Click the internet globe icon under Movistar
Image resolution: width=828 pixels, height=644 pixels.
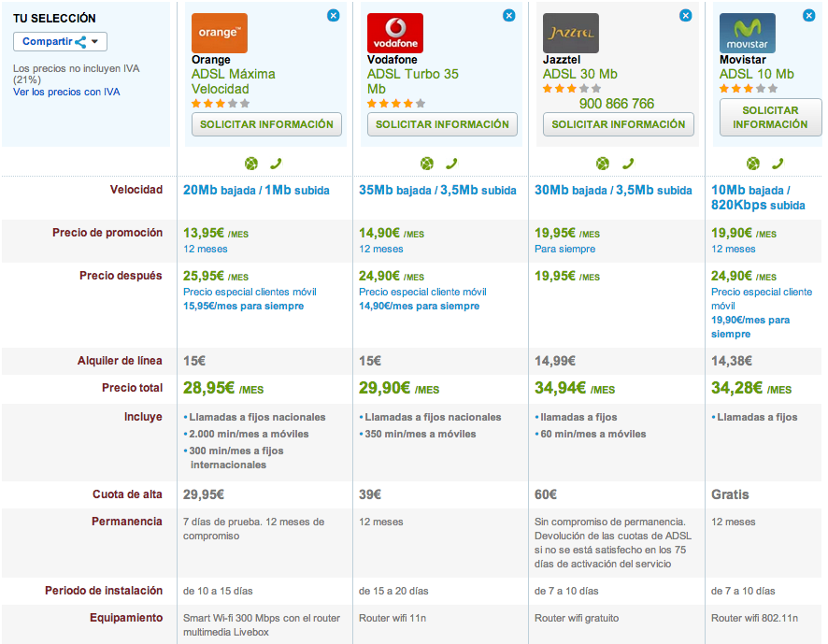(x=753, y=164)
